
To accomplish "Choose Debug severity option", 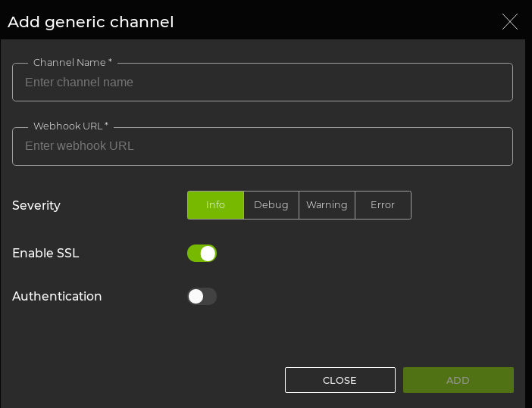I will (x=271, y=205).
